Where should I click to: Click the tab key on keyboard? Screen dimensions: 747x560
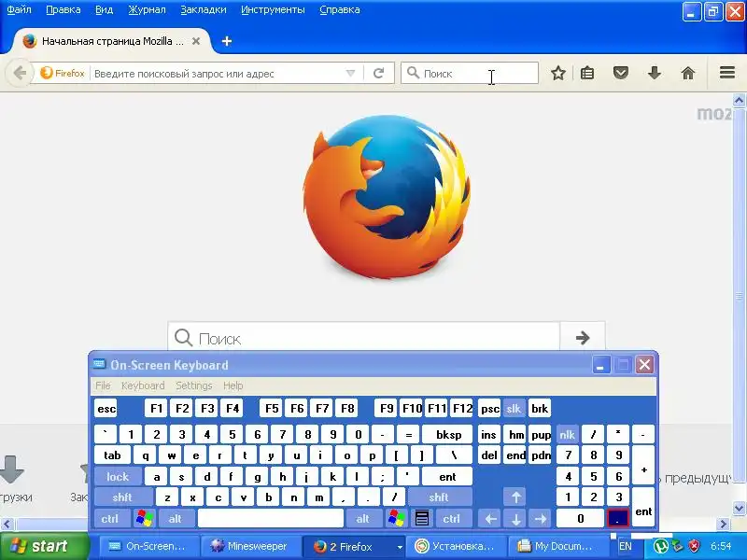point(112,455)
